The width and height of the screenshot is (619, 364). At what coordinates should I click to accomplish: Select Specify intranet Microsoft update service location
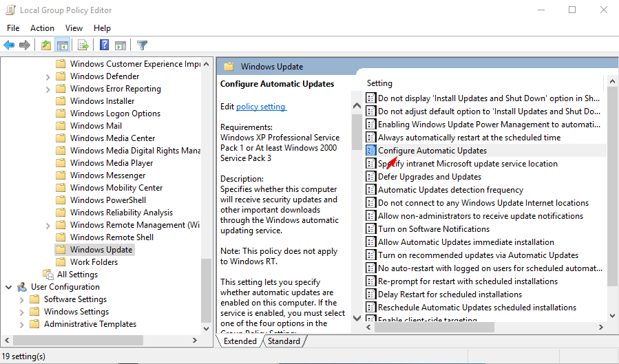click(468, 163)
